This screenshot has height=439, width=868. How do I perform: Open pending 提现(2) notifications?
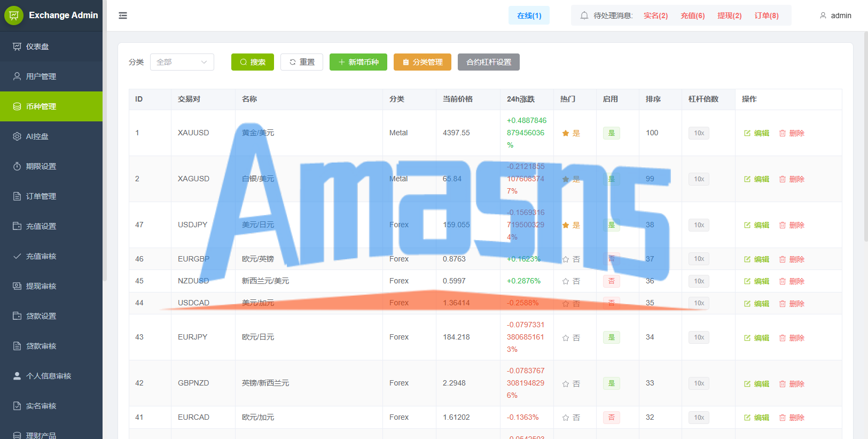click(730, 16)
